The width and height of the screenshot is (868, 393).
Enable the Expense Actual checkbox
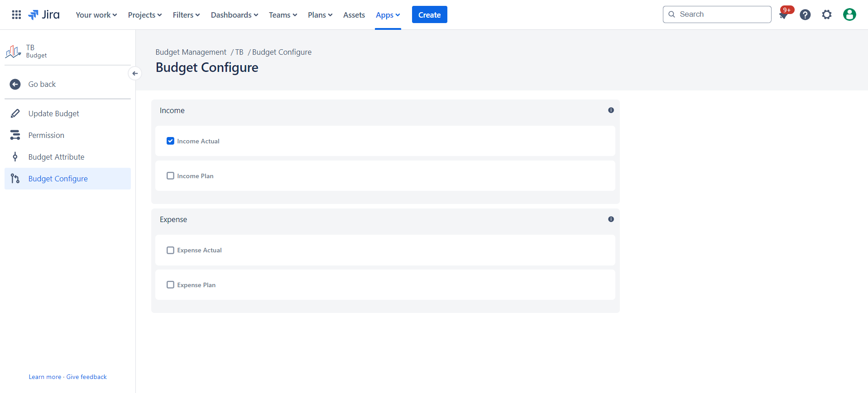(x=170, y=250)
